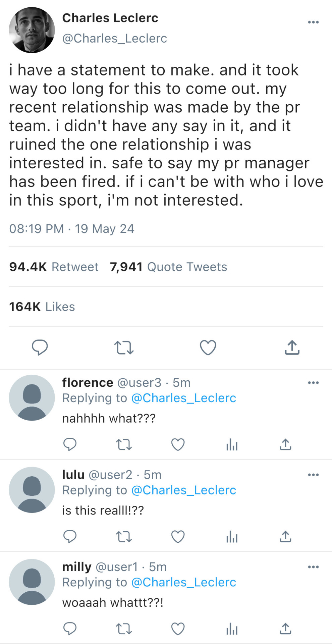332x644 pixels.
Task: Reply to lulu's comment
Action: click(x=70, y=537)
